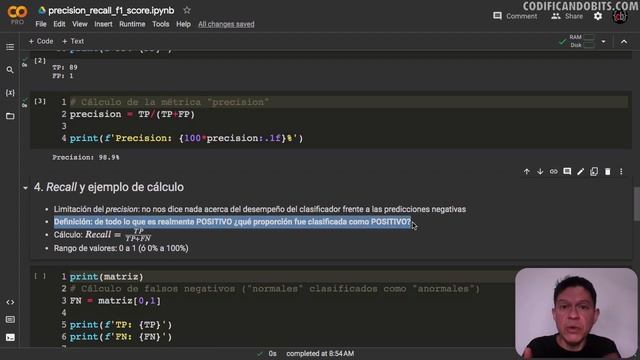Image resolution: width=640 pixels, height=360 pixels.
Task: Open the user account avatar
Action: click(620, 16)
